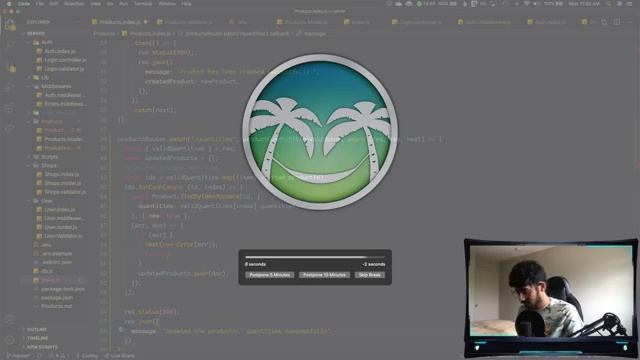The image size is (640, 360).
Task: Open Shops.index.js in the explorer
Action: coord(62,174)
